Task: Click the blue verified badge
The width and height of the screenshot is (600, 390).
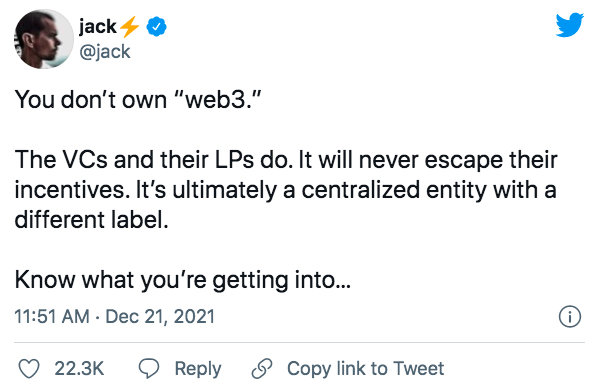Action: point(157,26)
